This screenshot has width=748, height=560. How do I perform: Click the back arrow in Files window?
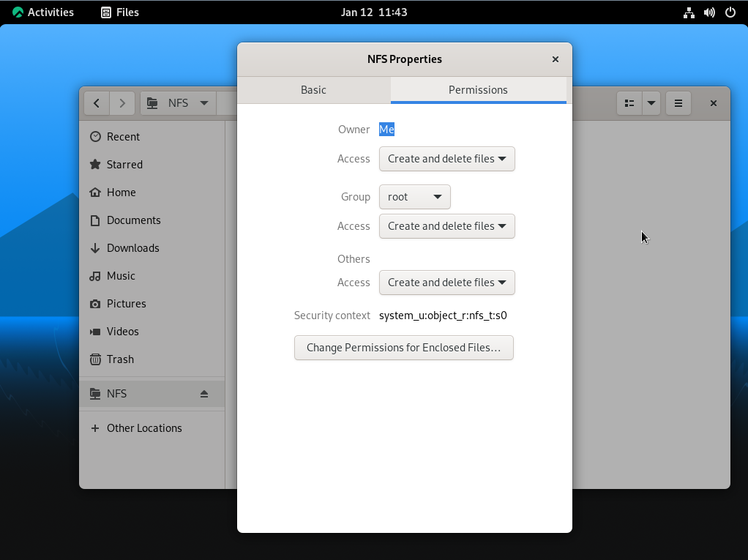pos(97,103)
